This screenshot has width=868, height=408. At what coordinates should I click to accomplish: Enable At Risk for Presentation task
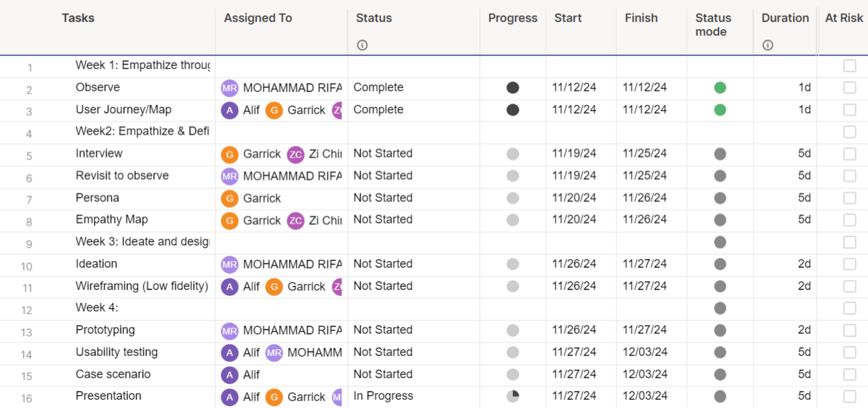point(849,396)
